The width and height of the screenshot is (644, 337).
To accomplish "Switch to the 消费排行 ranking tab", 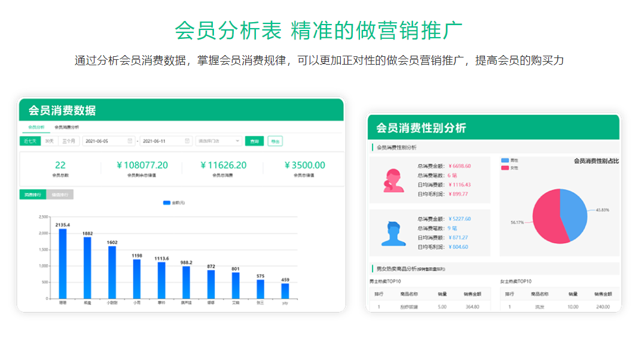I will point(33,195).
